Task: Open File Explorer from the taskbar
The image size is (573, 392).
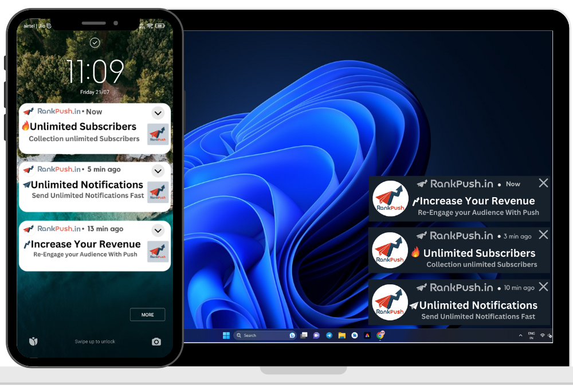Action: 342,335
